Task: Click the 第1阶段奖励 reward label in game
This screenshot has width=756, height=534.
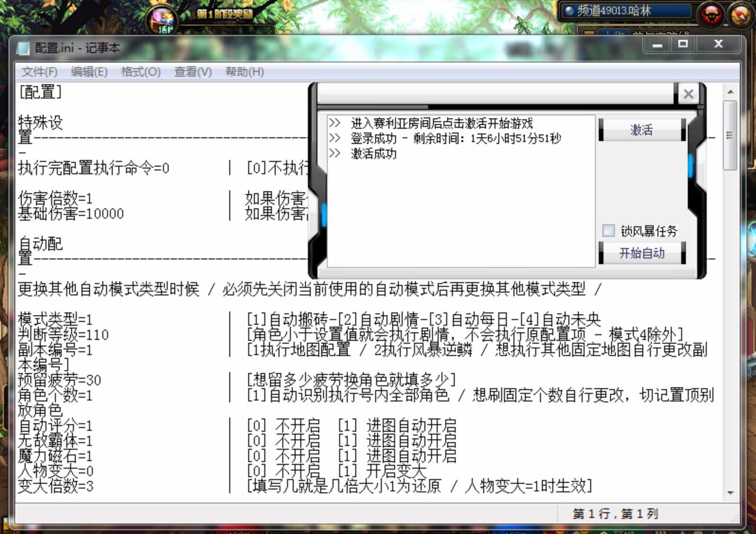Action: tap(225, 14)
